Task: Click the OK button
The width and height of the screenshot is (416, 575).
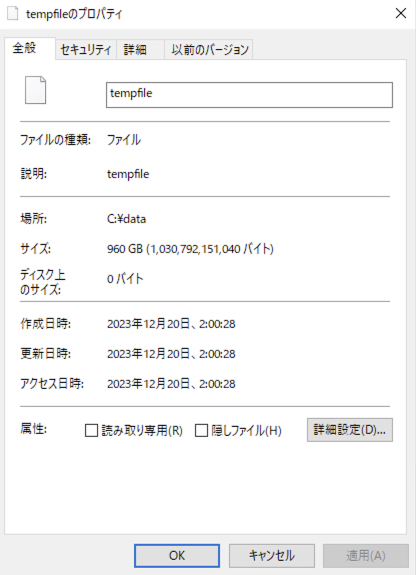Action: click(x=177, y=556)
